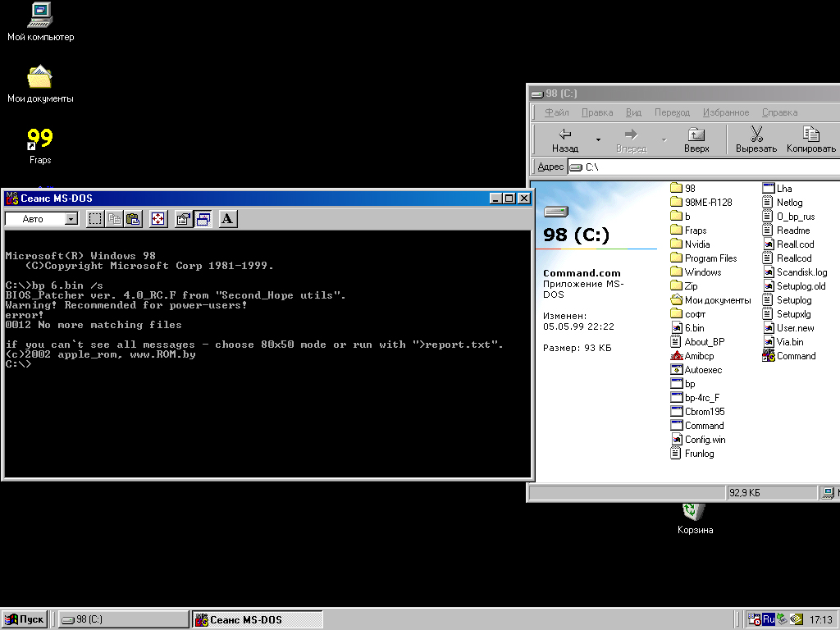Click the MS-DOS window system menu icon
840x630 pixels.
tap(11, 199)
